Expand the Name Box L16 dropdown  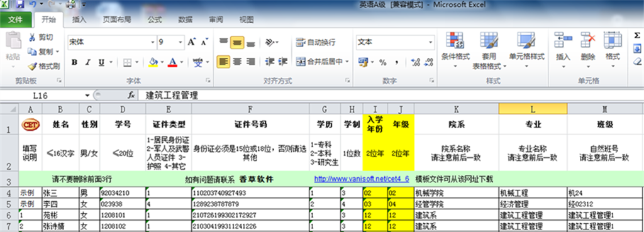pos(87,96)
